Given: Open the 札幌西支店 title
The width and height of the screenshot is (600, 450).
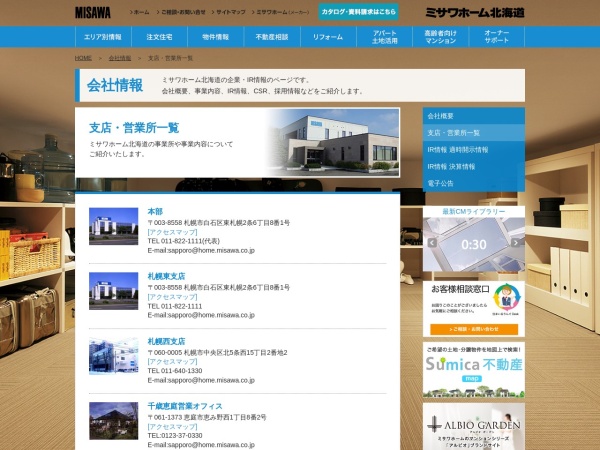Looking at the screenshot, I should pos(166,341).
